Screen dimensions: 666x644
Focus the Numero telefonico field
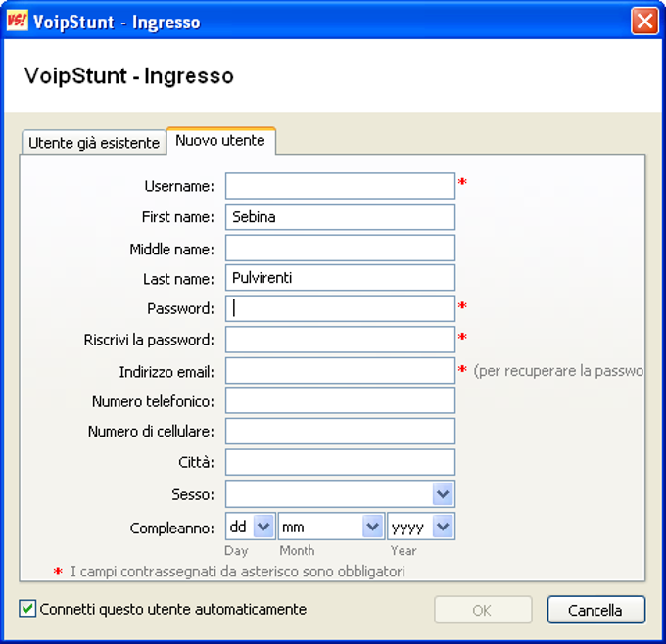[340, 400]
